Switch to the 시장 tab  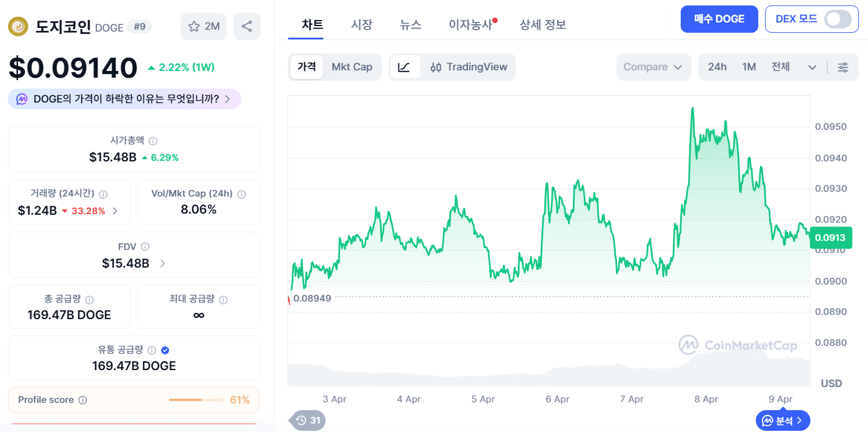362,24
